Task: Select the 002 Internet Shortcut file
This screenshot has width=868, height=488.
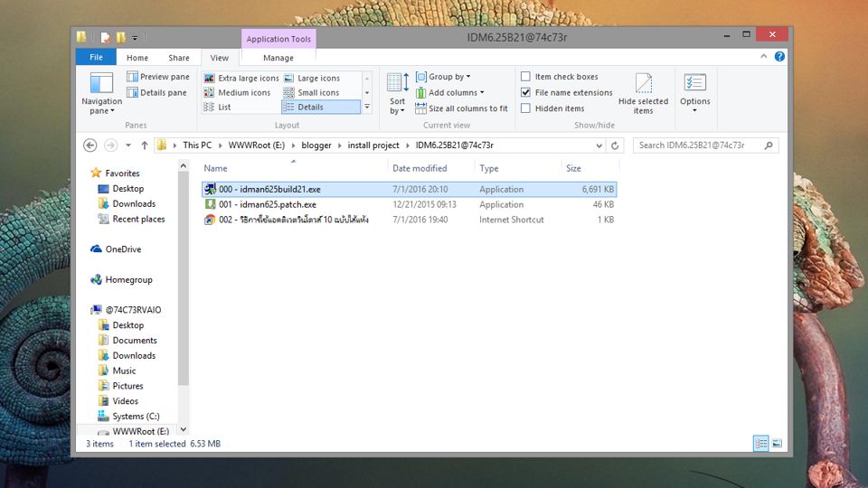Action: tap(409, 220)
